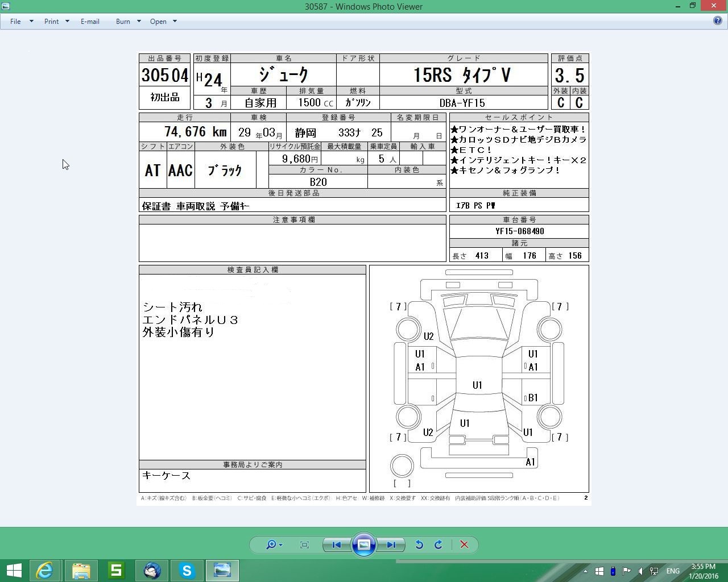Click the actual size button
The height and width of the screenshot is (582, 728).
(304, 544)
